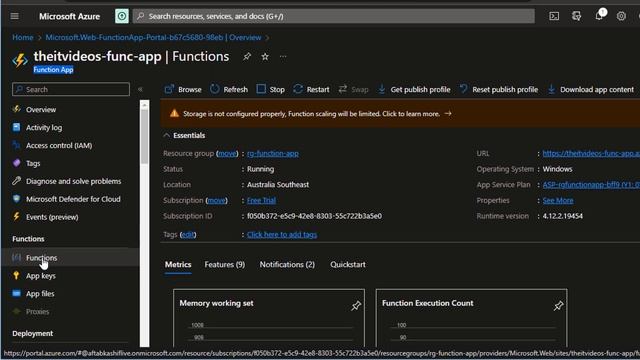Open the rg-function-app resource group link
Image resolution: width=640 pixels, height=360 pixels.
point(273,153)
